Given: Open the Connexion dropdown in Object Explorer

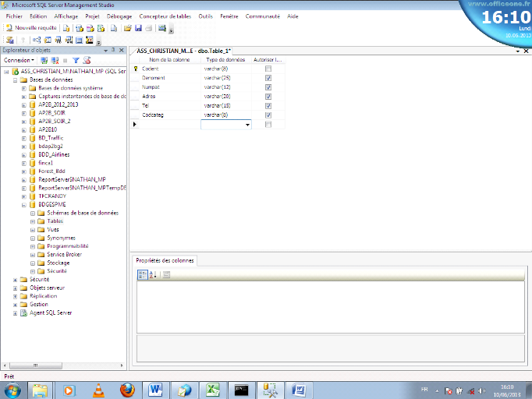Looking at the screenshot, I should 19,60.
